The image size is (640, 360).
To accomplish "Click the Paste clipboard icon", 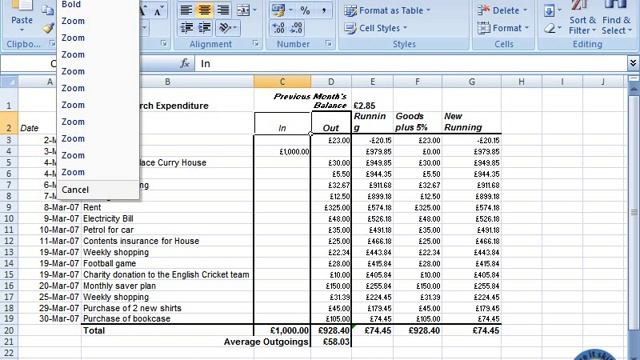I will (x=21, y=5).
